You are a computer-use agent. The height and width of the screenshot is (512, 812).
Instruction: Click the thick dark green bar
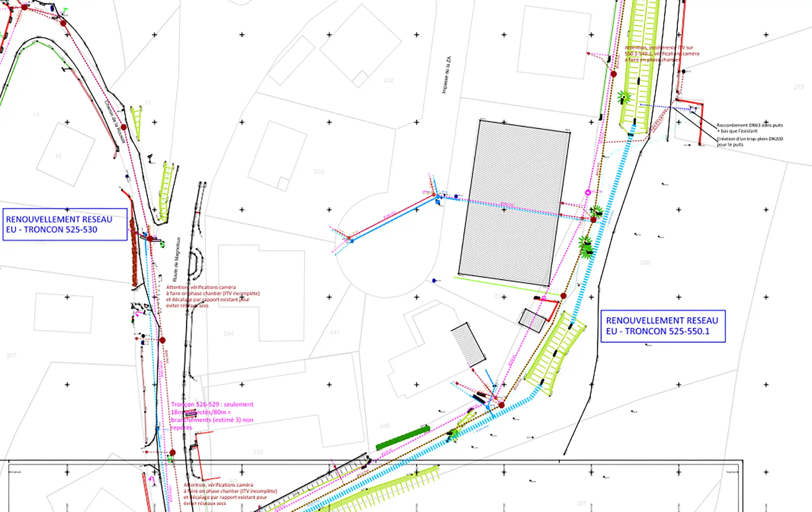[x=403, y=438]
